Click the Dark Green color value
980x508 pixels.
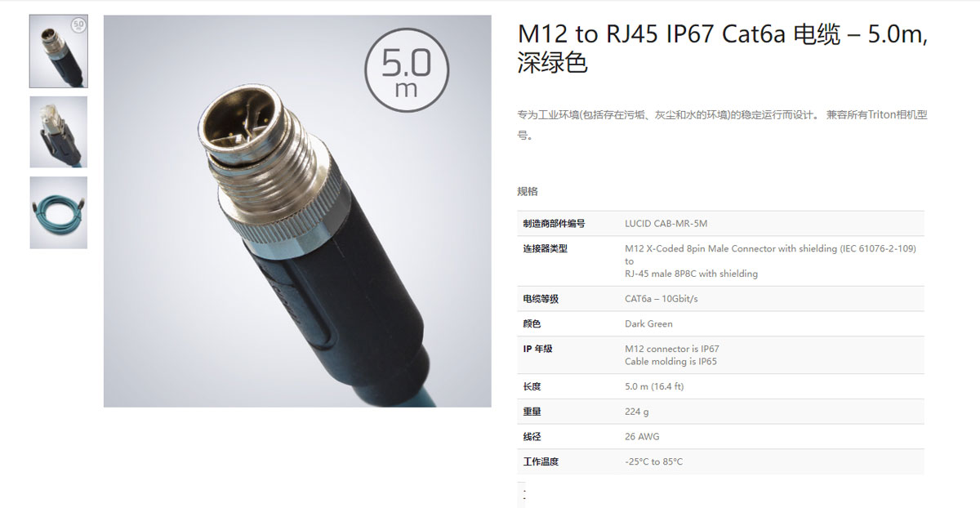coord(648,324)
